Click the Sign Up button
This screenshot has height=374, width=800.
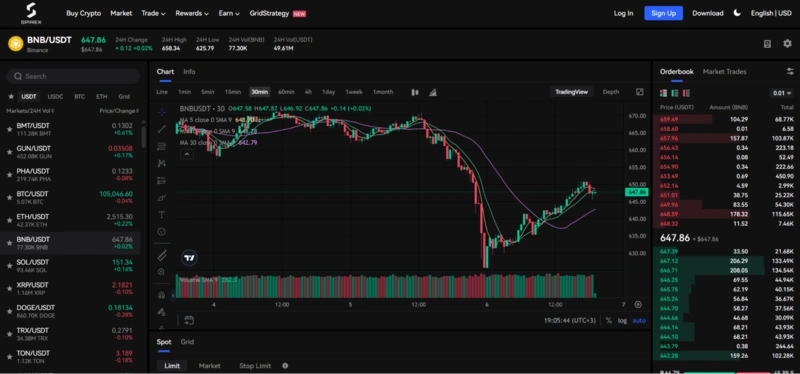(x=663, y=13)
